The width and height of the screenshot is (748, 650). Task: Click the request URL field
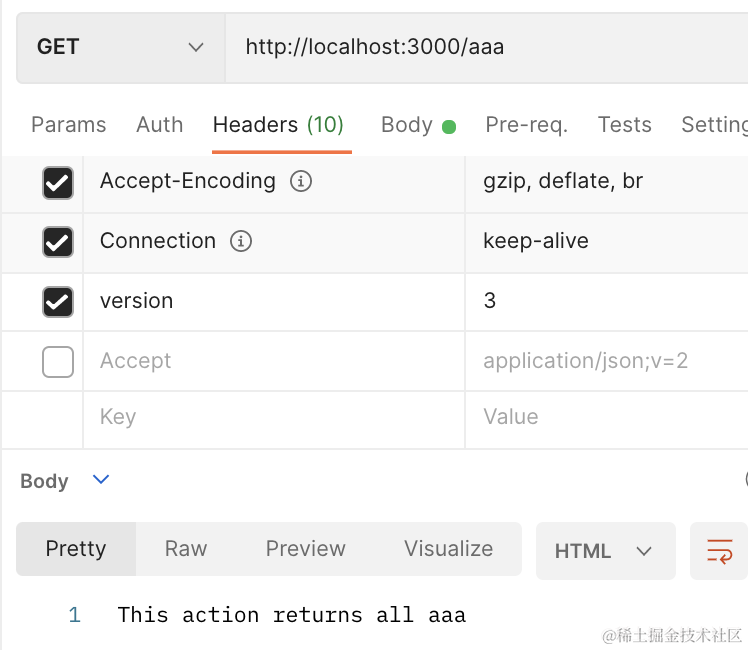[480, 47]
